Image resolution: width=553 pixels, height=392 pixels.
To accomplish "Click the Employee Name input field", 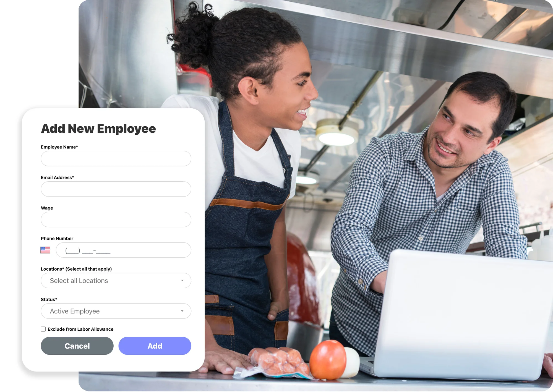I will (116, 158).
